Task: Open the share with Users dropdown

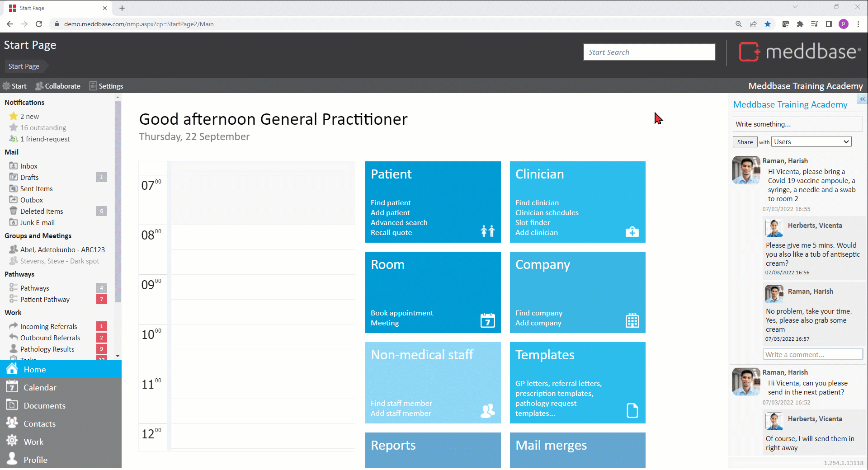Action: (x=811, y=142)
